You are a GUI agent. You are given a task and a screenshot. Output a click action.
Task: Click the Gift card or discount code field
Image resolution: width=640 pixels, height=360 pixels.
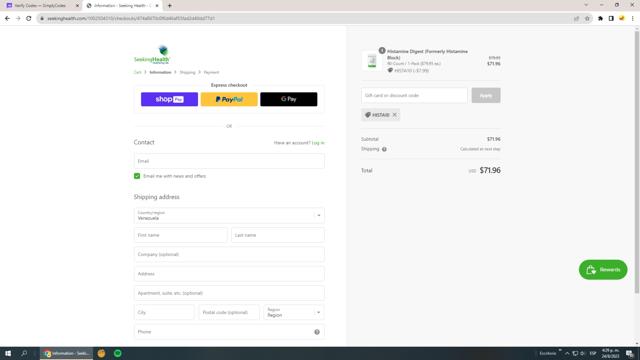coord(414,95)
